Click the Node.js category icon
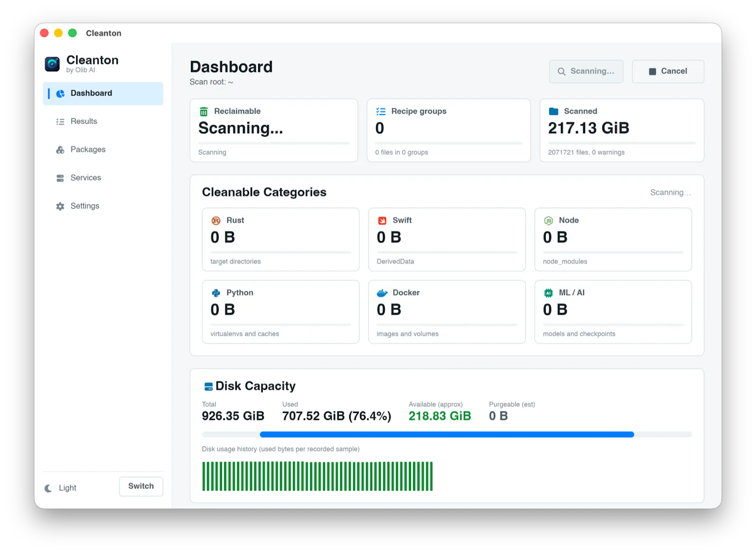 549,221
